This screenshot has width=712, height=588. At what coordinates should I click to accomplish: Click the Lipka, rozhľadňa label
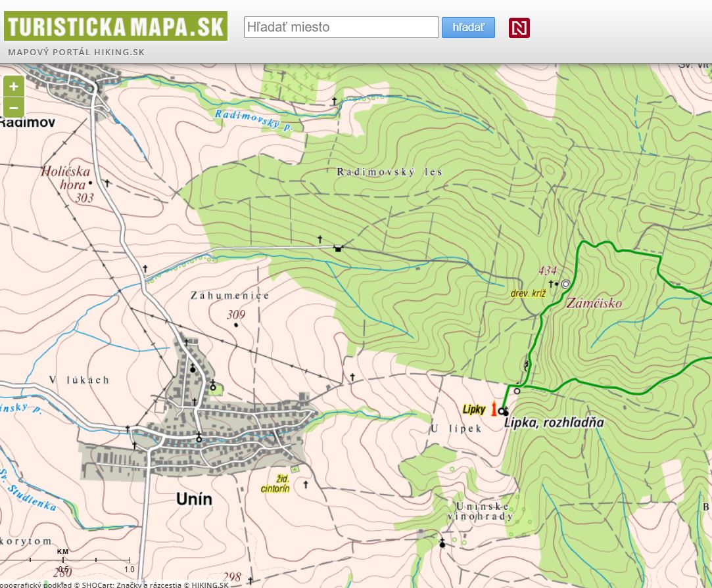click(x=554, y=423)
